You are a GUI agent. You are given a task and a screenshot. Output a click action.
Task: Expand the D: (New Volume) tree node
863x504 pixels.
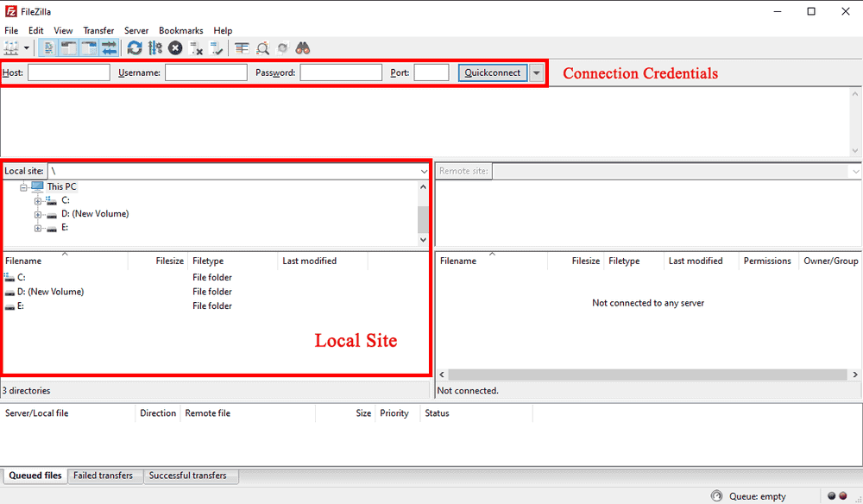pyautogui.click(x=37, y=215)
